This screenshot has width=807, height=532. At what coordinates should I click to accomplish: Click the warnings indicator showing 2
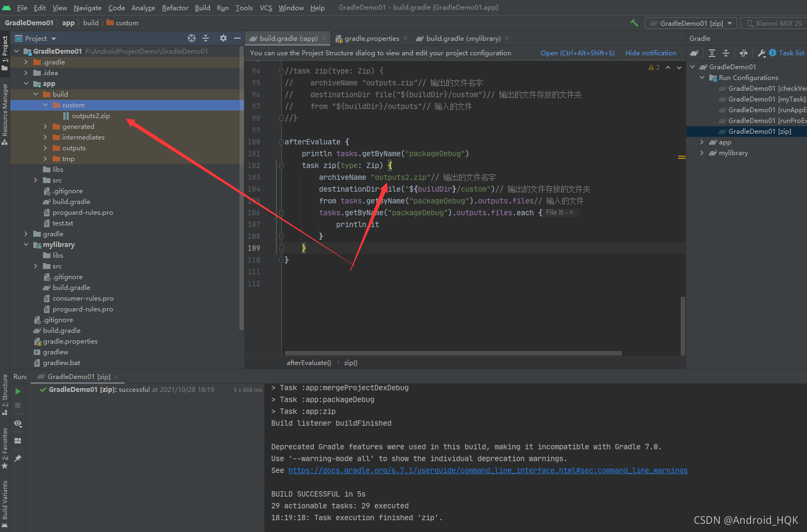point(654,68)
